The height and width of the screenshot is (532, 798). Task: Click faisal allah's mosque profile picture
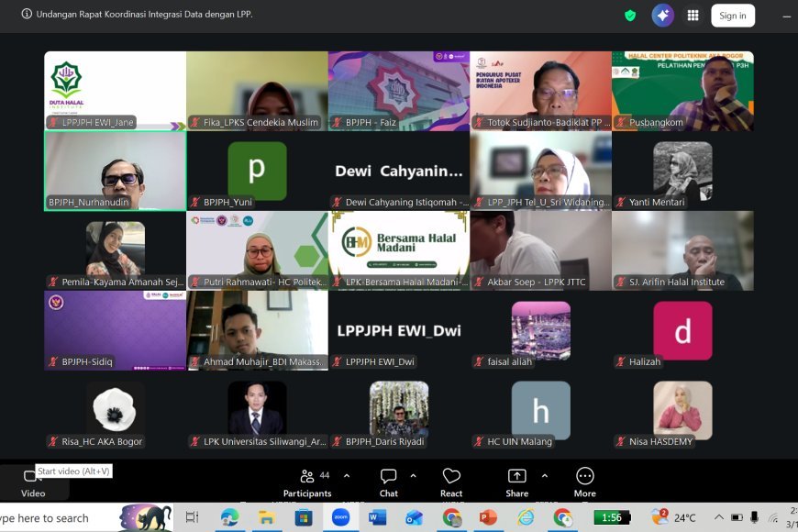[x=540, y=330]
